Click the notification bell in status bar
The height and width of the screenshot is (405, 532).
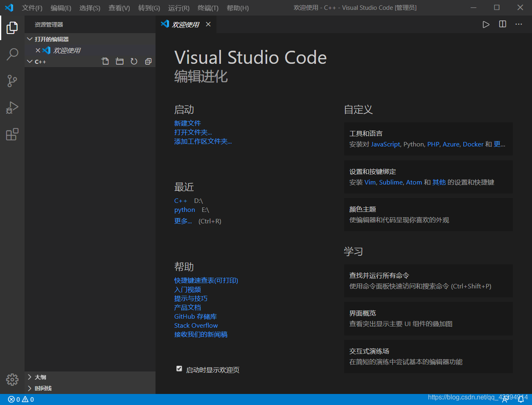pyautogui.click(x=521, y=400)
